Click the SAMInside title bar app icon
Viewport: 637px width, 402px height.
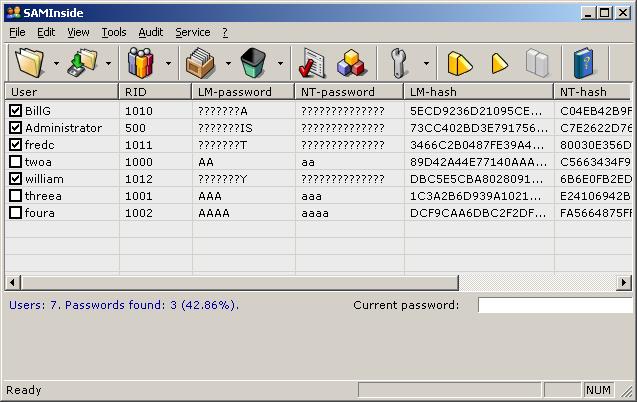pyautogui.click(x=13, y=12)
